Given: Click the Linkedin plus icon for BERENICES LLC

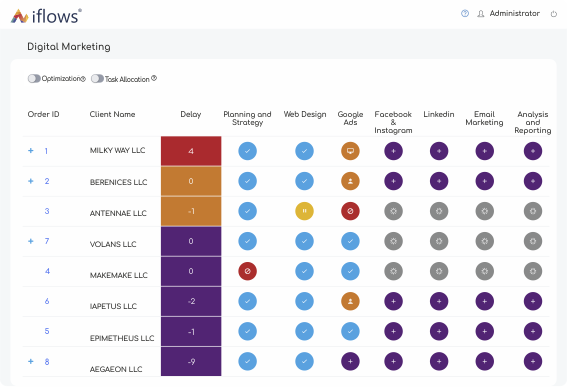Looking at the screenshot, I should pos(439,181).
